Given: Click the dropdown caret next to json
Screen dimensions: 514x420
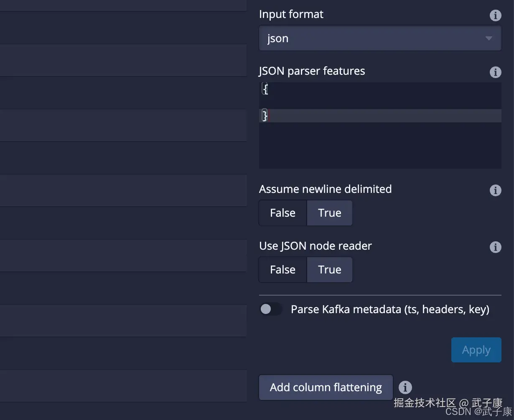Looking at the screenshot, I should [489, 38].
